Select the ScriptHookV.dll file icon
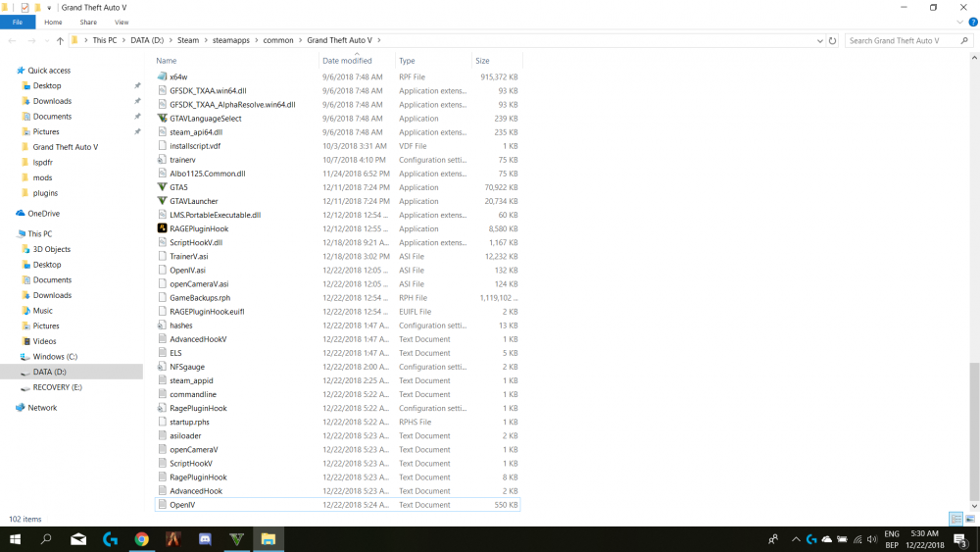The height and width of the screenshot is (552, 980). [162, 242]
